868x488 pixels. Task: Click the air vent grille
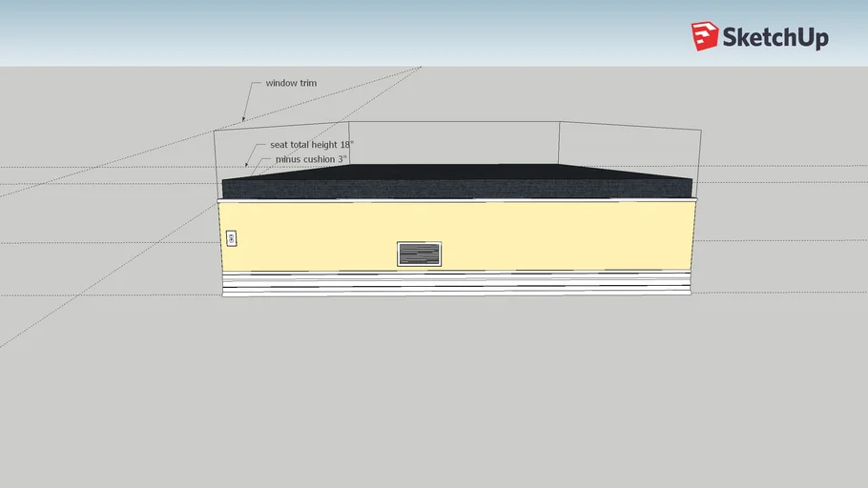(419, 254)
